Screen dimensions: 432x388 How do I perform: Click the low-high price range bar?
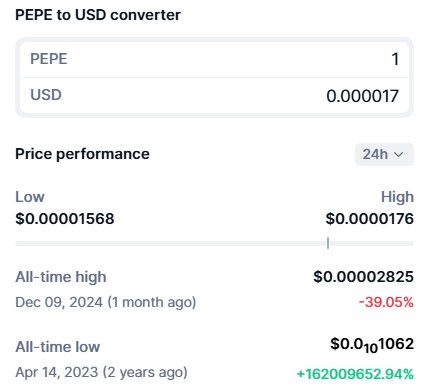(214, 244)
